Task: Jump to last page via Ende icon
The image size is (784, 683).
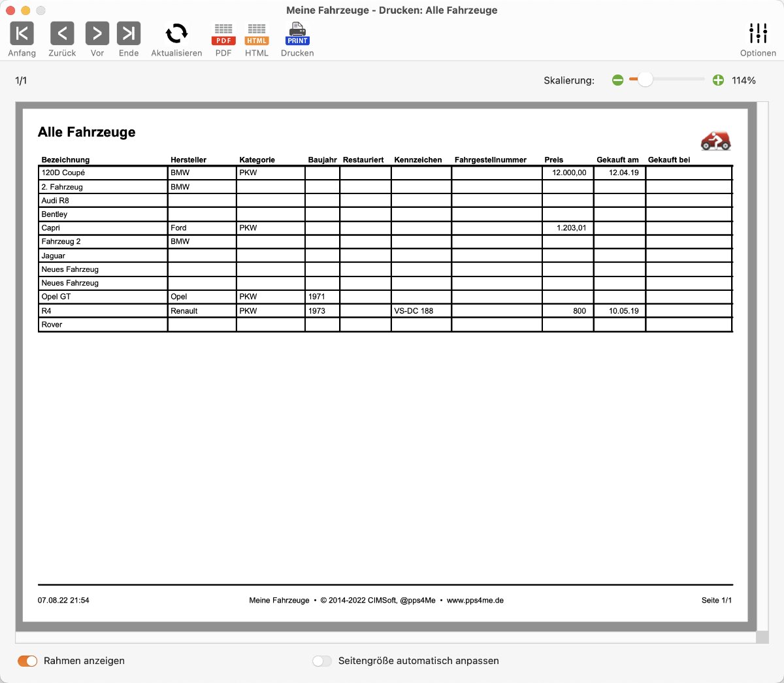Action: [x=129, y=33]
